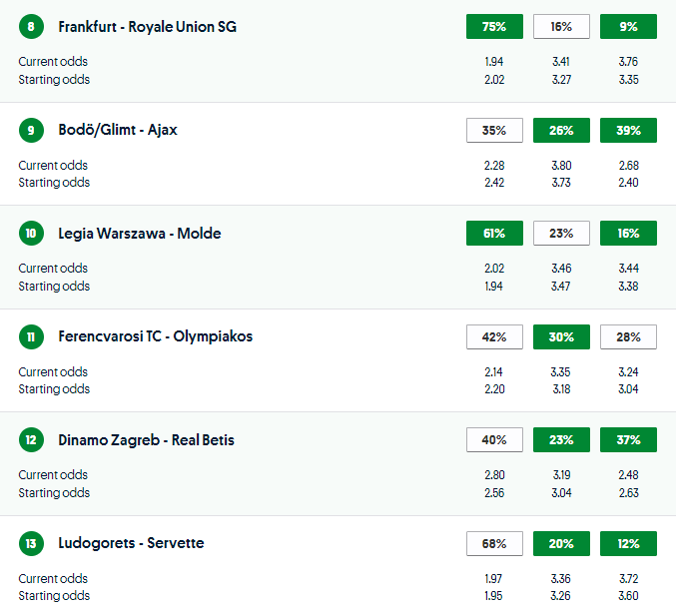Click the green number 8 match badge
The width and height of the screenshot is (676, 616).
click(x=31, y=27)
